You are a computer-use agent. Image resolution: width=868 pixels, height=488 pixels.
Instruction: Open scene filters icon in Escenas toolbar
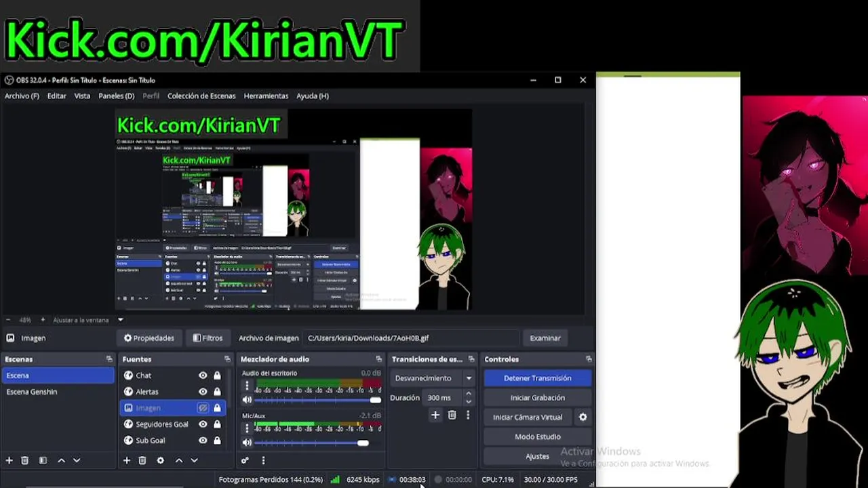point(43,460)
